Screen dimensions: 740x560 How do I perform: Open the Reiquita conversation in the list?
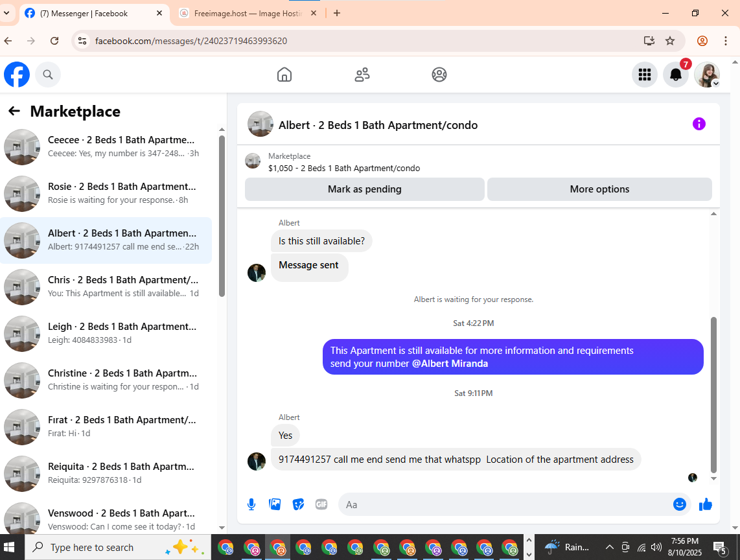pyautogui.click(x=106, y=474)
